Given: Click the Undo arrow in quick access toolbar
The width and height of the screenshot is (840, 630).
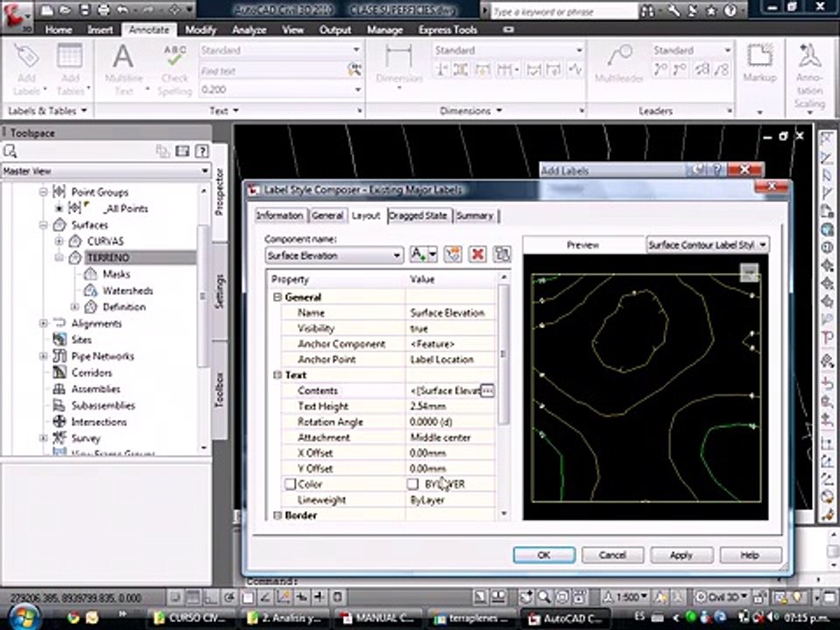Looking at the screenshot, I should 123,9.
